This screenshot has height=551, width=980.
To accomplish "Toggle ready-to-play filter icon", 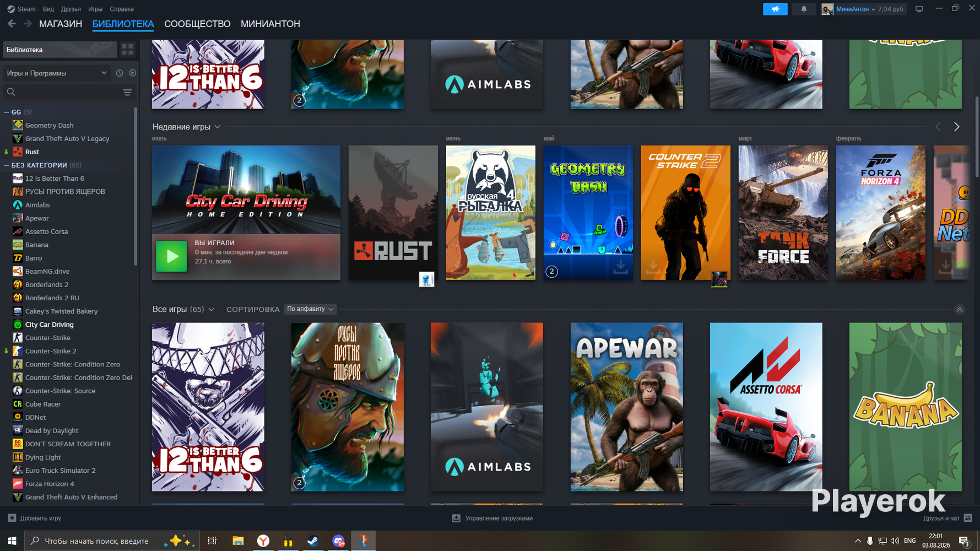I will (132, 73).
